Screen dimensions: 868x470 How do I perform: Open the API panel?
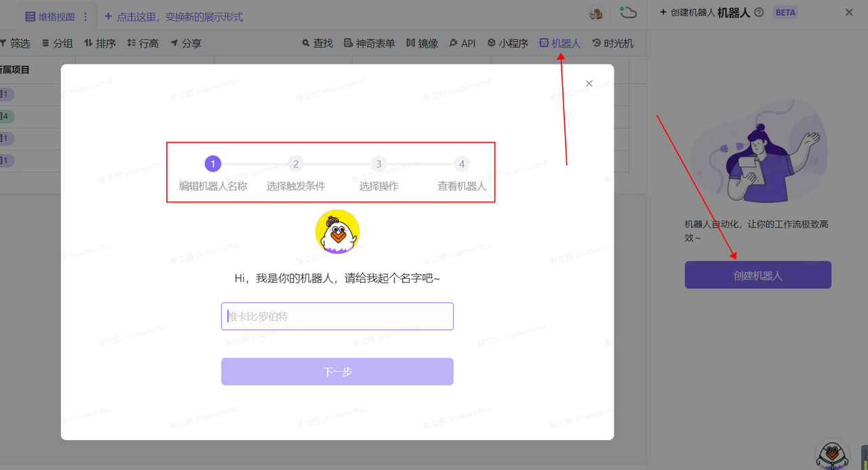point(462,43)
